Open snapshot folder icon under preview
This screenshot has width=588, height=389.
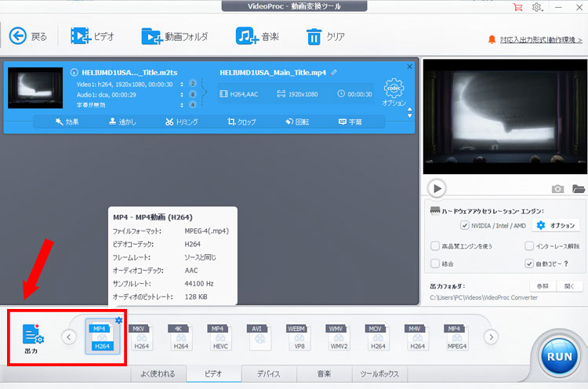(x=579, y=189)
